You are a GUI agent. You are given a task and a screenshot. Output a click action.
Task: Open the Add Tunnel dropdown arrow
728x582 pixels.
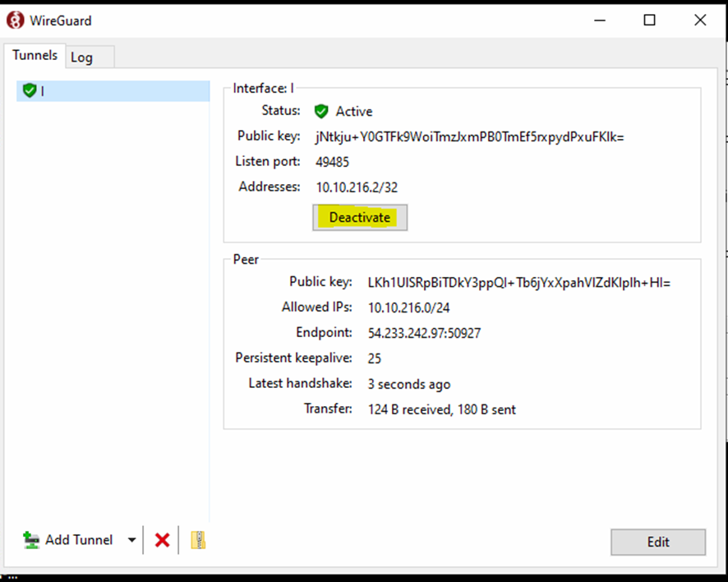tap(131, 540)
